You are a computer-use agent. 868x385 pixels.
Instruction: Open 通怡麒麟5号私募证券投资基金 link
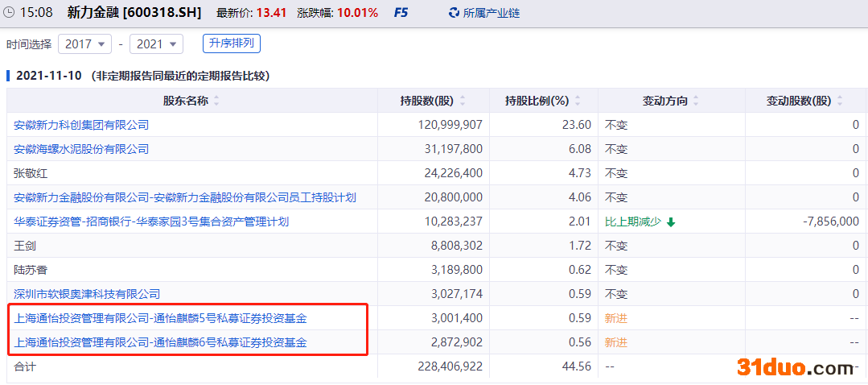click(160, 318)
